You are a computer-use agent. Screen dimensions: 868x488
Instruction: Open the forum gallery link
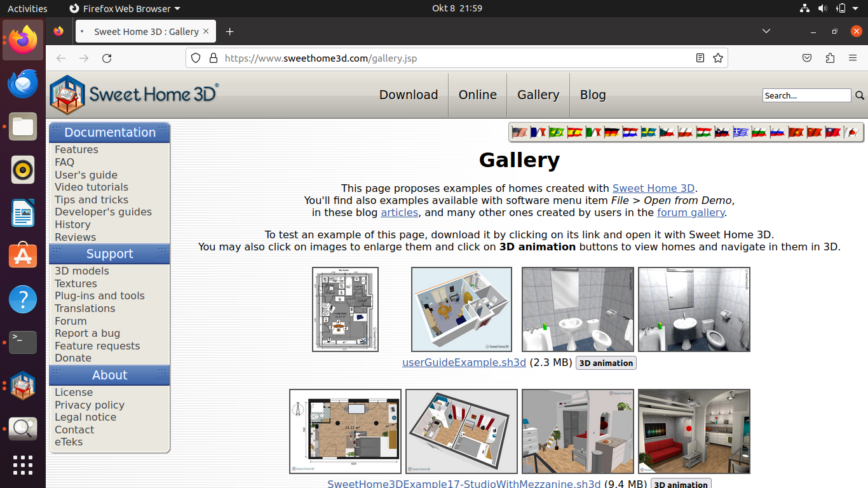691,212
